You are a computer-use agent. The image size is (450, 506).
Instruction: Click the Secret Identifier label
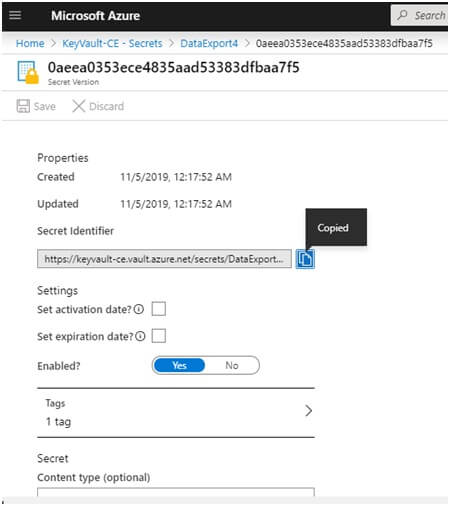75,231
